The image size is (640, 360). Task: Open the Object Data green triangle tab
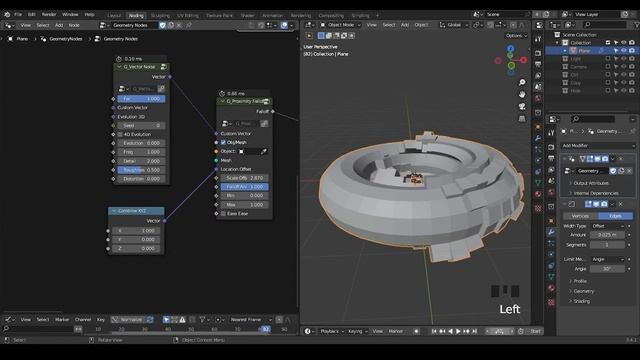[551, 277]
